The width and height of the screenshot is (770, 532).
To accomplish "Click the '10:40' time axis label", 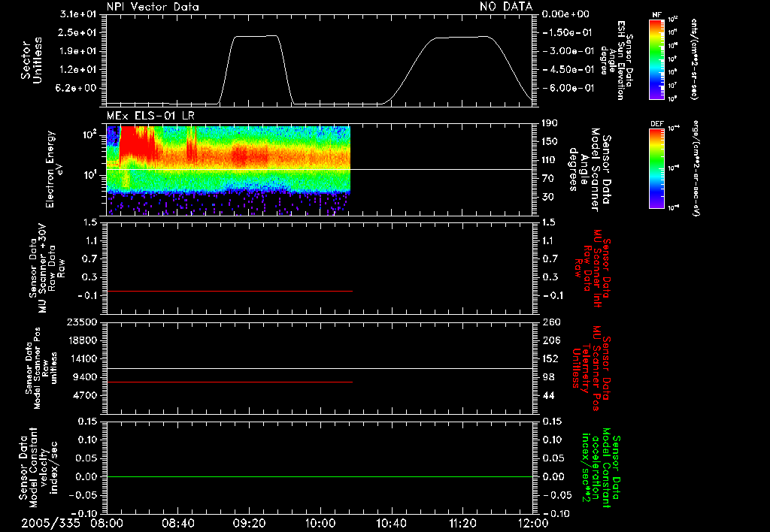I will [391, 523].
